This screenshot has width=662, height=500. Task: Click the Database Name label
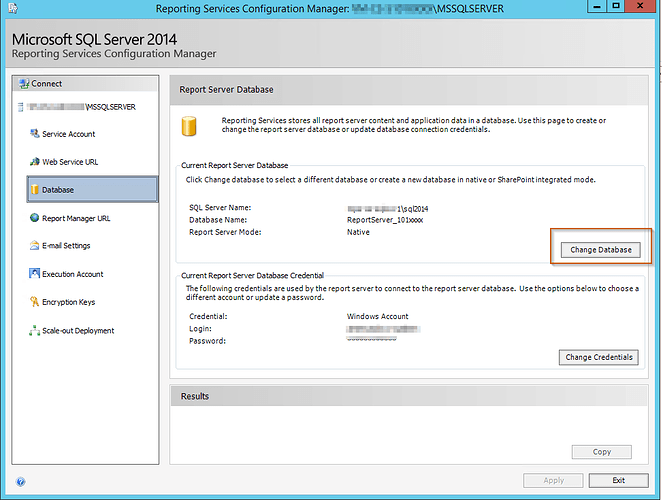[x=218, y=220]
